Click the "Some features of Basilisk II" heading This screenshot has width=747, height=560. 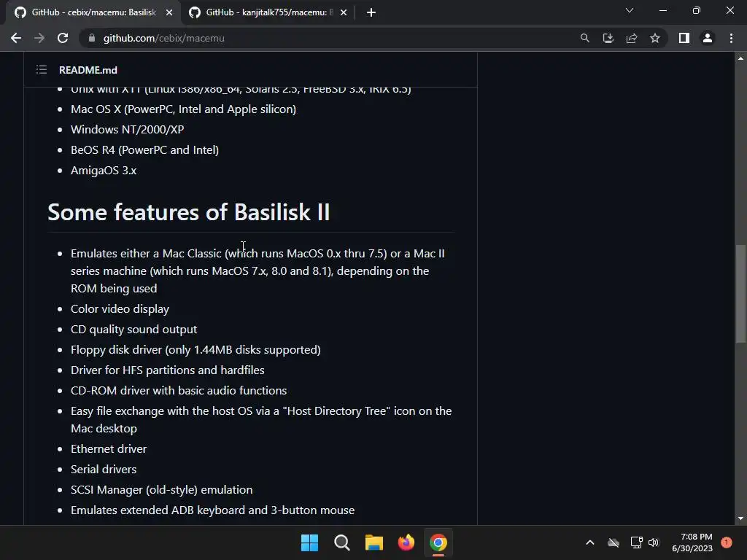tap(189, 212)
